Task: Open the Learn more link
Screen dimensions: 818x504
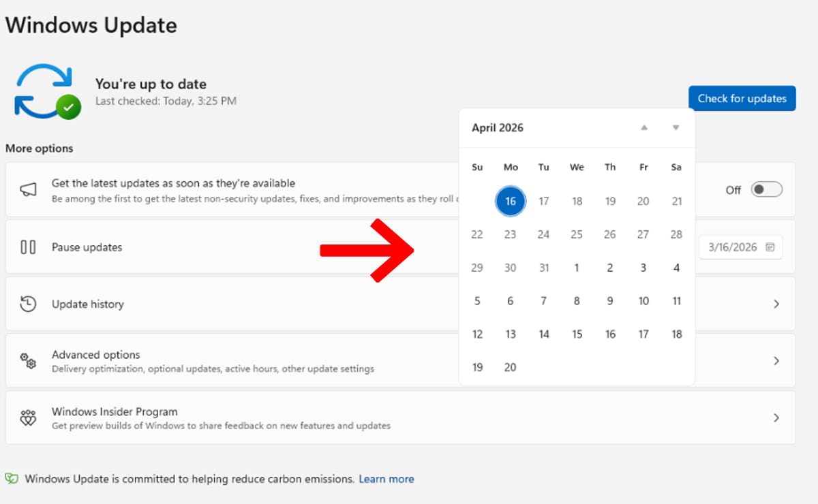Action: [386, 479]
